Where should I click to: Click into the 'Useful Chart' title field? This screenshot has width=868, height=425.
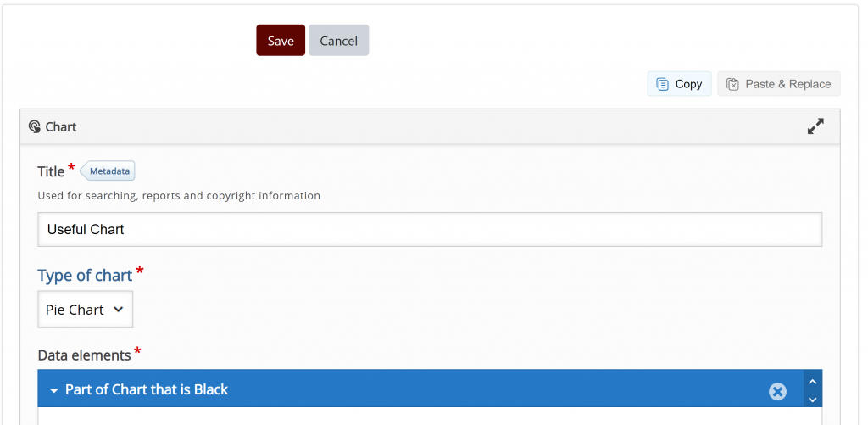430,229
